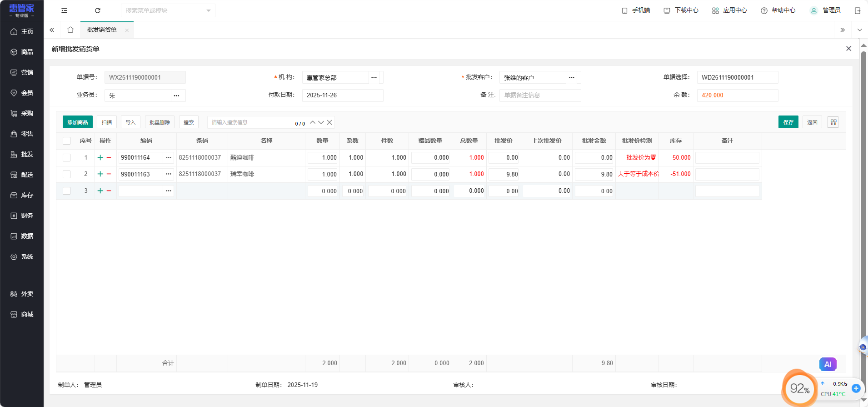The width and height of the screenshot is (868, 407).
Task: Click the 导入 button
Action: (x=130, y=122)
